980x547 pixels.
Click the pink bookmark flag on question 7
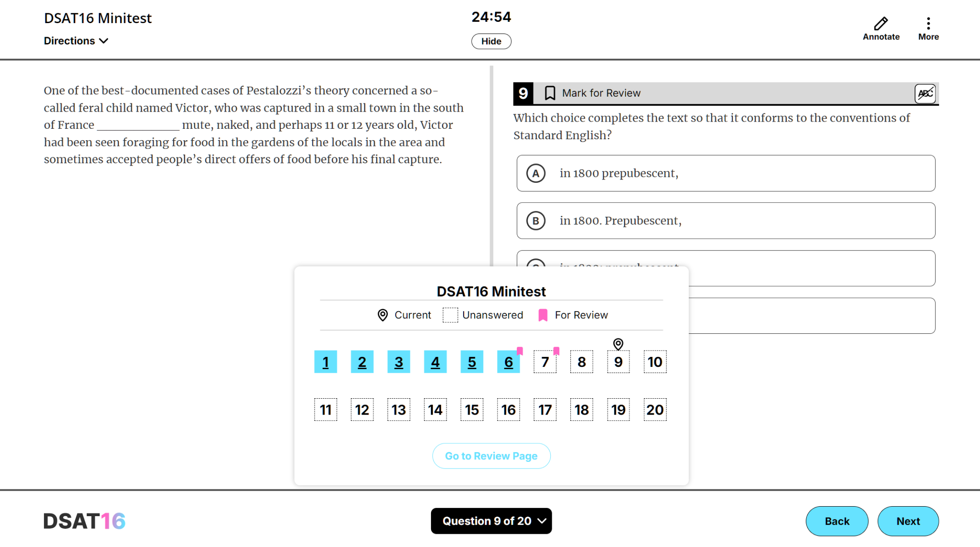(x=554, y=348)
